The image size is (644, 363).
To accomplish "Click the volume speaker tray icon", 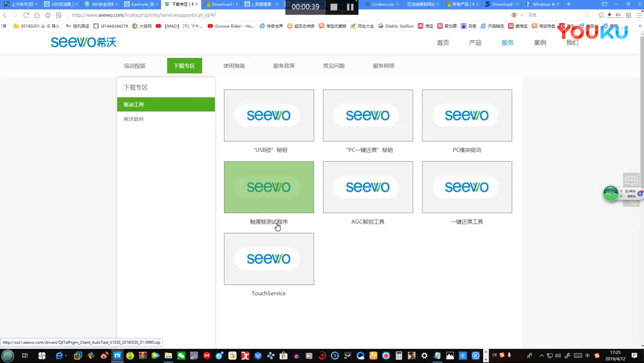I will point(557,356).
